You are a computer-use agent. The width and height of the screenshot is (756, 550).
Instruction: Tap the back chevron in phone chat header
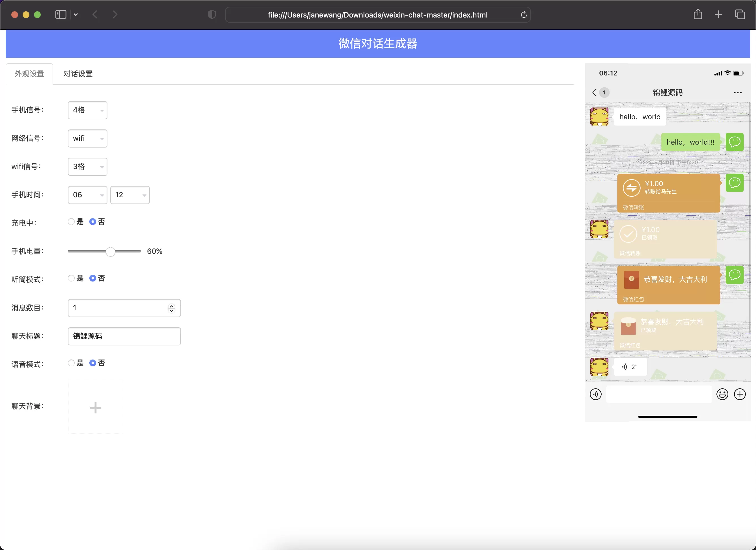(594, 93)
